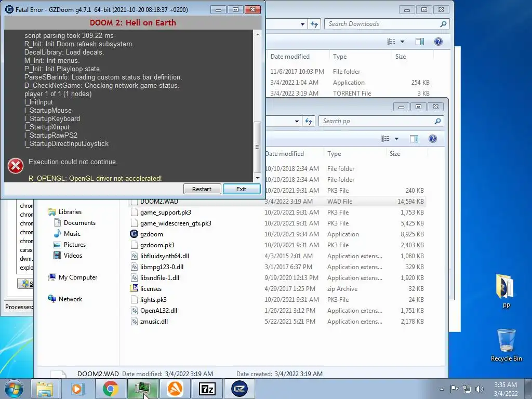The image size is (532, 399).
Task: Click the Restart button in Fatal Error dialog
Action: [202, 189]
